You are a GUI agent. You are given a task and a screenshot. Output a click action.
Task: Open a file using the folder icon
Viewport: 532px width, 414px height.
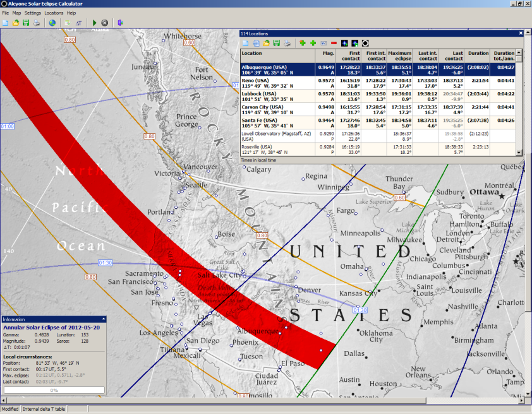point(15,23)
